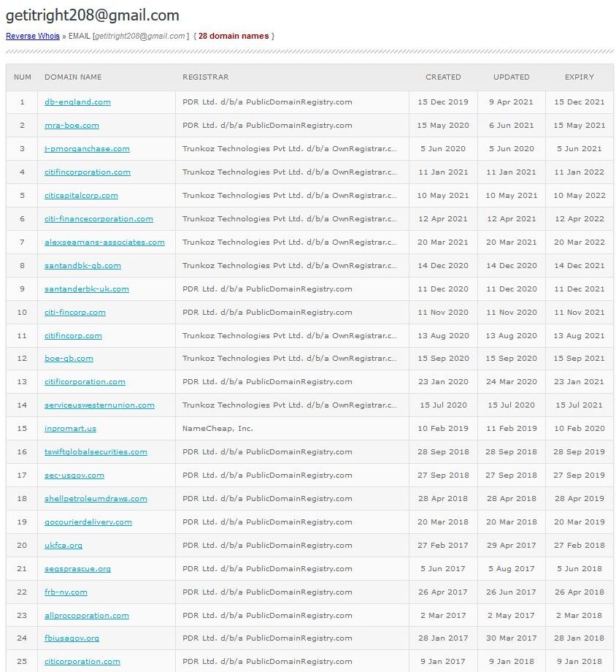Open serviceuswesternunion.com domain link
Viewport: 616px width, 672px height.
click(x=99, y=405)
